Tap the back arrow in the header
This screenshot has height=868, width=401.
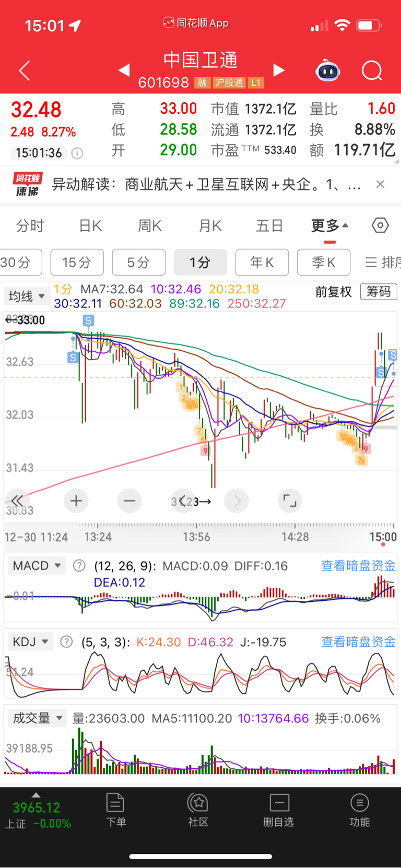(x=24, y=70)
